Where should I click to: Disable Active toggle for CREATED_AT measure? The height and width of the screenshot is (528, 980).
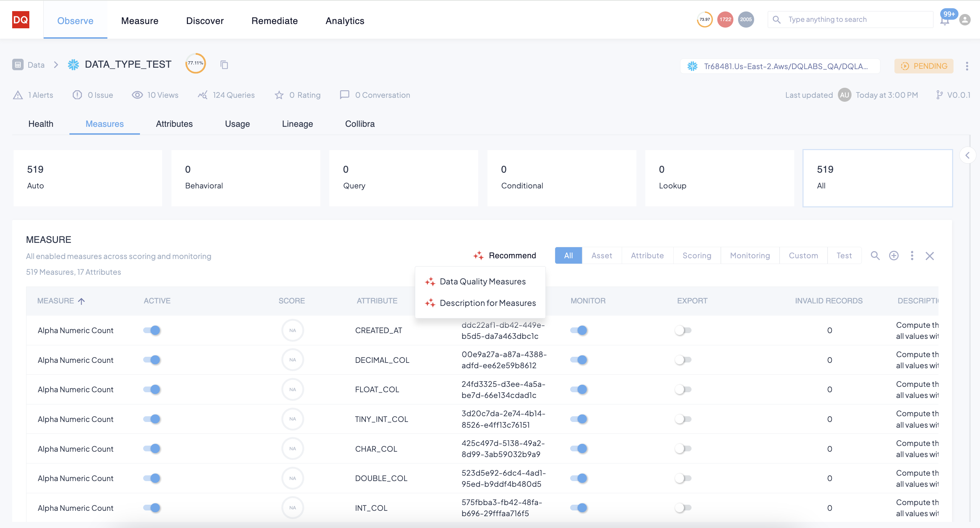pos(152,330)
